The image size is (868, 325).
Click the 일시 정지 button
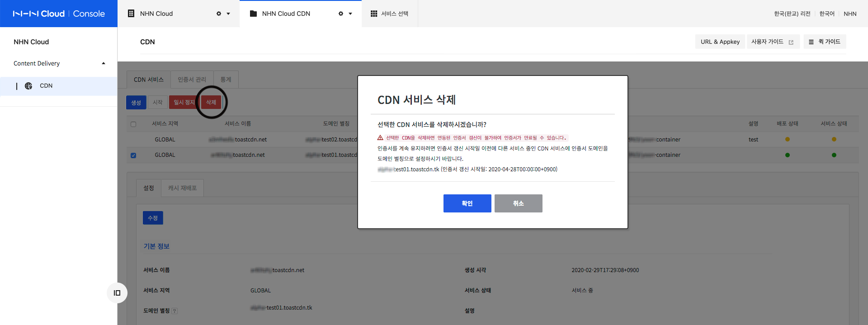tap(184, 103)
